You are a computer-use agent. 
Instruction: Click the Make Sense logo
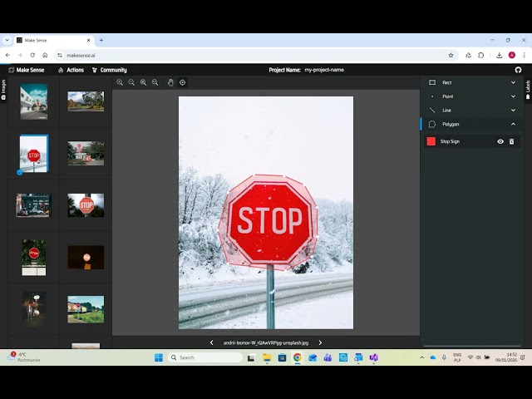(x=27, y=70)
